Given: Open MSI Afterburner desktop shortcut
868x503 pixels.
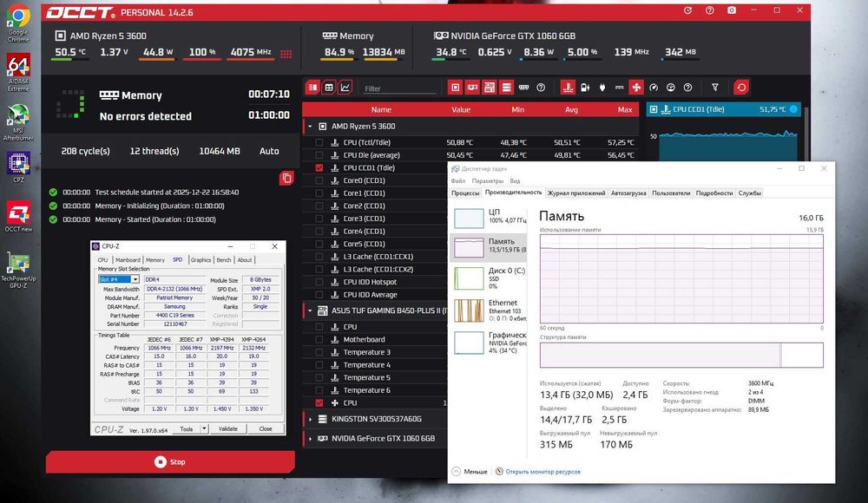Looking at the screenshot, I should point(18,121).
